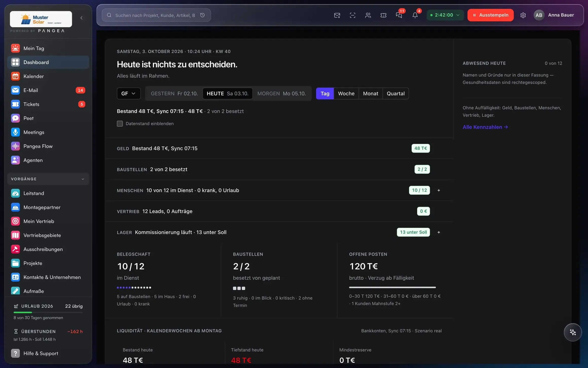Image resolution: width=588 pixels, height=368 pixels.
Task: Open Kalender from the sidebar
Action: (48, 76)
